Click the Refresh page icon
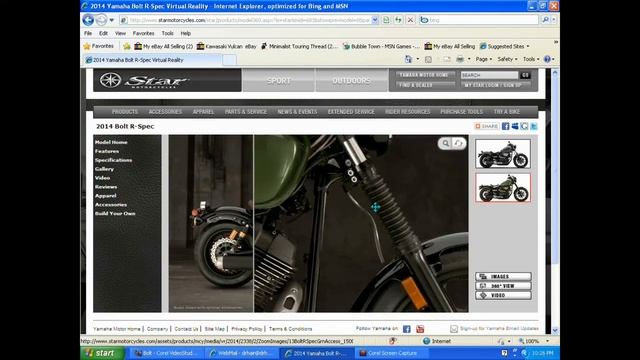Image resolution: width=640 pixels, height=360 pixels. [398, 20]
